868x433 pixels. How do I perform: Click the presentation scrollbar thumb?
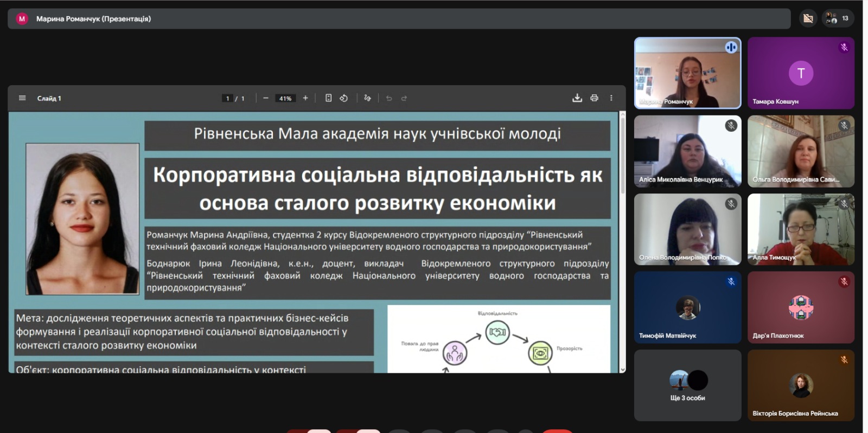point(622,154)
